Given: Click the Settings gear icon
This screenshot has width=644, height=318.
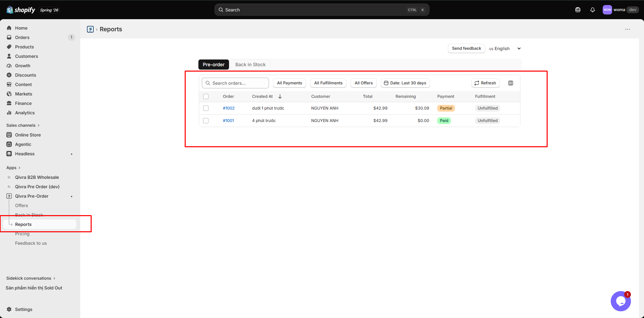Looking at the screenshot, I should 9,309.
